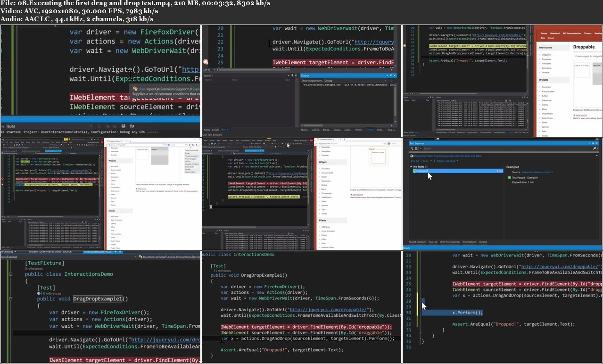Click the green check next to Test Passed
Screen dimensions: 603x364
[x=509, y=178]
